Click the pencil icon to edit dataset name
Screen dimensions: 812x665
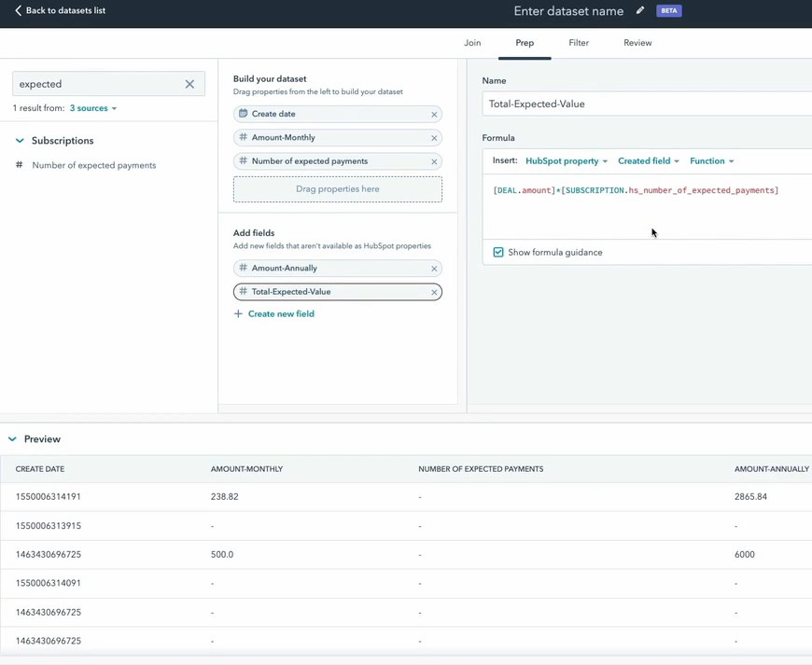click(640, 11)
